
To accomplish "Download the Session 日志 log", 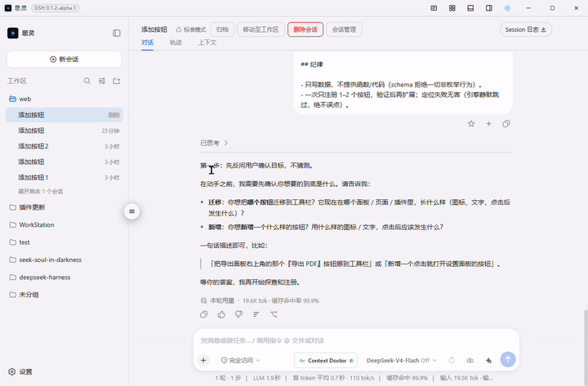I will pyautogui.click(x=525, y=29).
